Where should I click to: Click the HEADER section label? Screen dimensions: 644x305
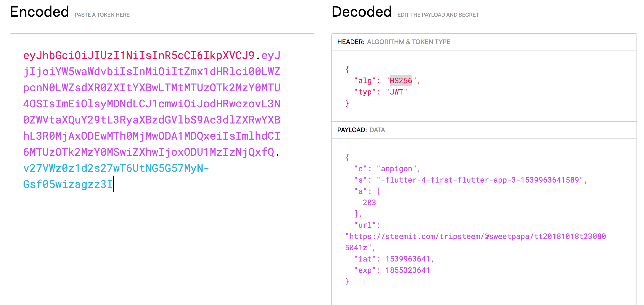351,42
